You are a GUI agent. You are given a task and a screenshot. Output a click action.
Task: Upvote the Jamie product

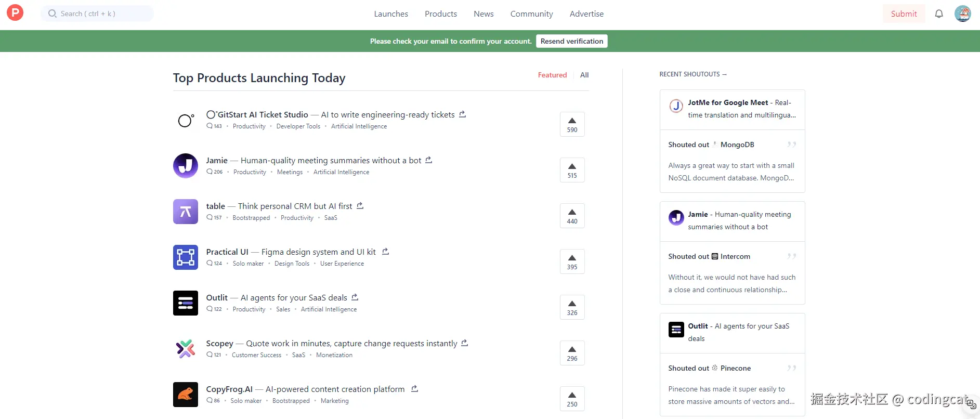(x=572, y=170)
